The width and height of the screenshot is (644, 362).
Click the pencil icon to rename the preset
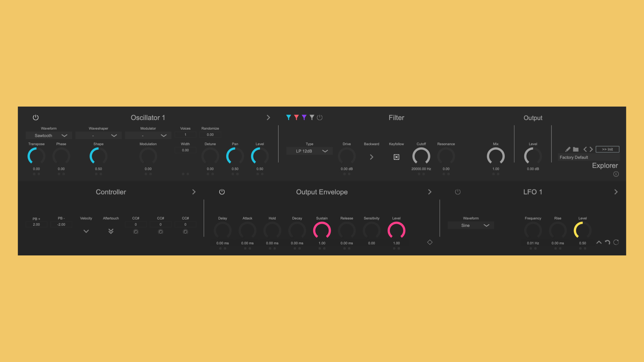pyautogui.click(x=568, y=149)
